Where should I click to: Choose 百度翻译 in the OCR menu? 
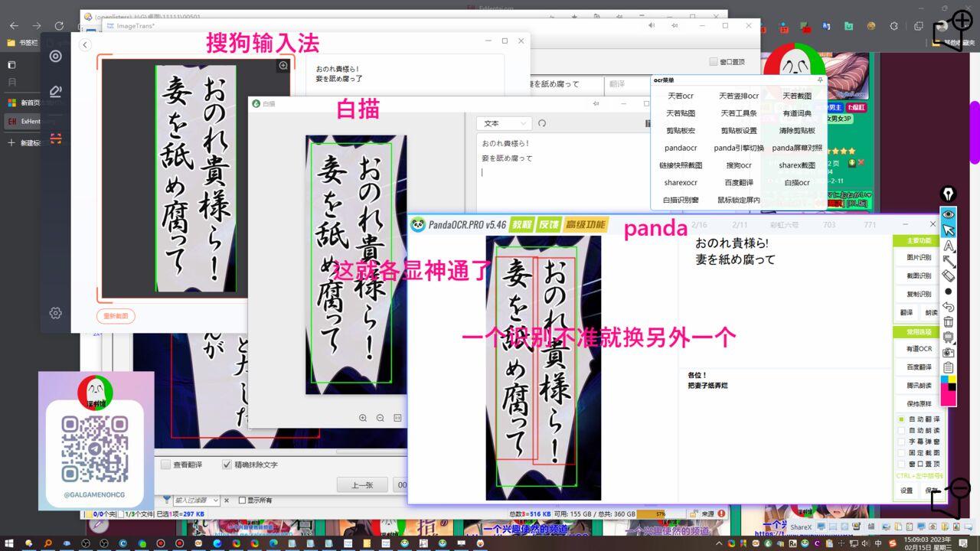tap(738, 183)
